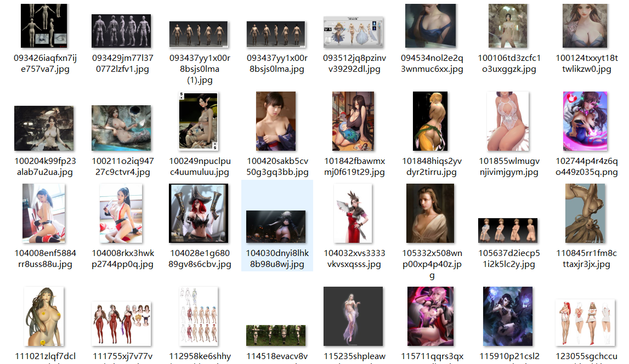Select the thumbnail above name 123055sgchccu

click(585, 322)
